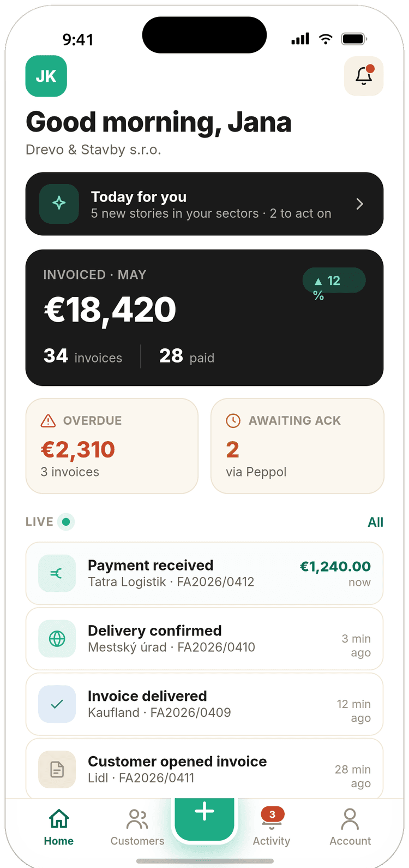Tap the Awaiting Ack clock icon

coord(233,420)
